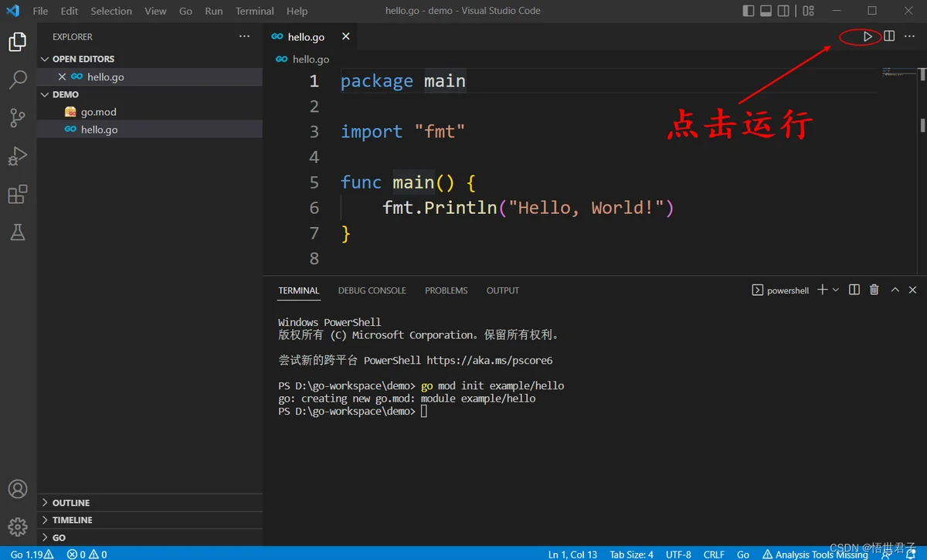Click the go.mod file icon

70,112
